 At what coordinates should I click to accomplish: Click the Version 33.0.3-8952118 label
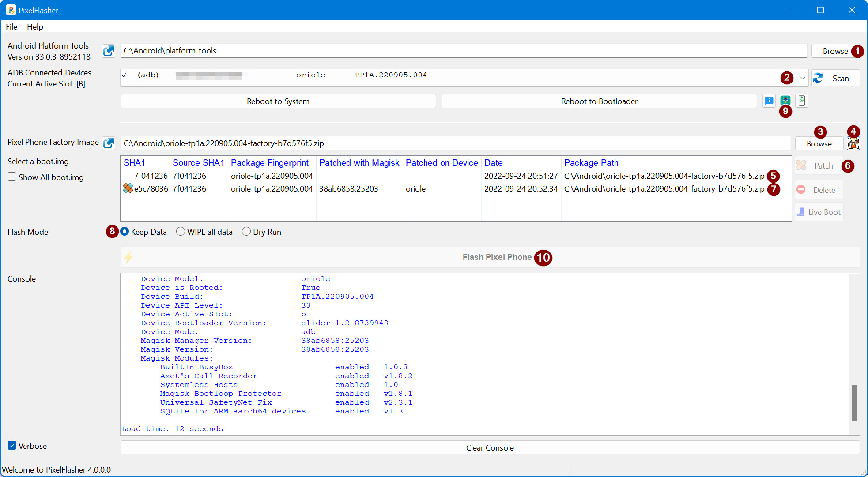[x=49, y=57]
